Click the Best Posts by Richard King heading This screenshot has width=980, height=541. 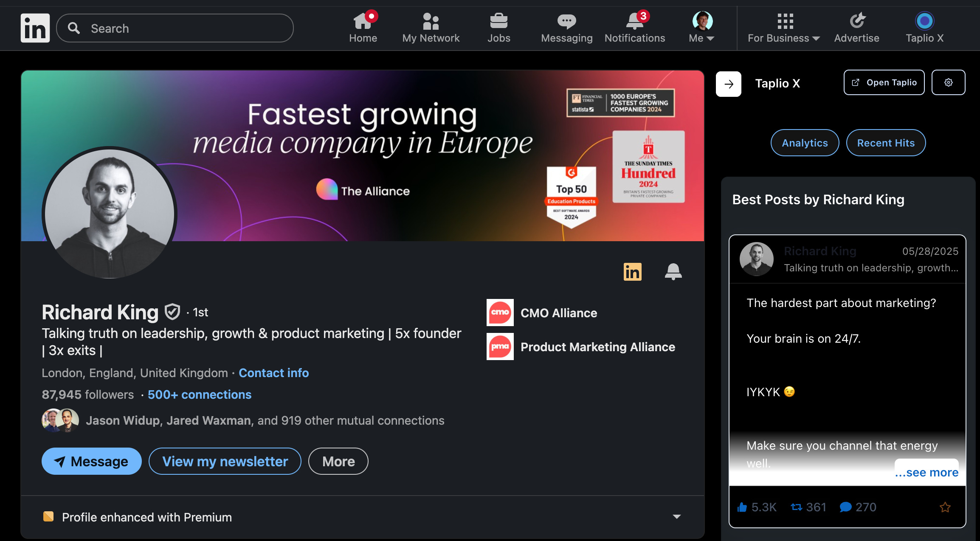(x=818, y=200)
